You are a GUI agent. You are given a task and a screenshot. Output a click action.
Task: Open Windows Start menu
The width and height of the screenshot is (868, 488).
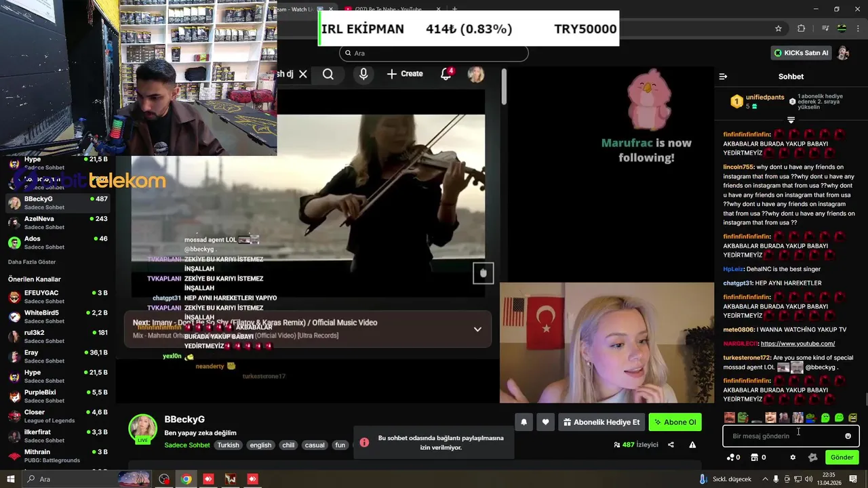point(10,479)
